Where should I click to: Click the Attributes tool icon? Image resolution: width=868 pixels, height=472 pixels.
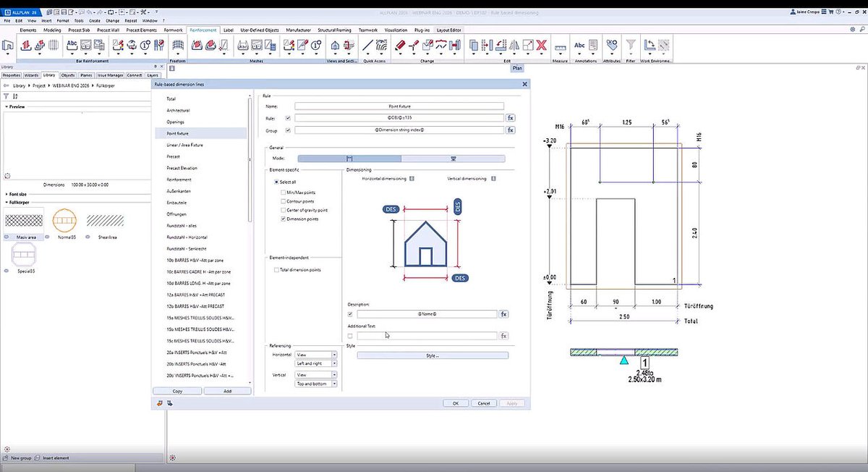(x=611, y=45)
